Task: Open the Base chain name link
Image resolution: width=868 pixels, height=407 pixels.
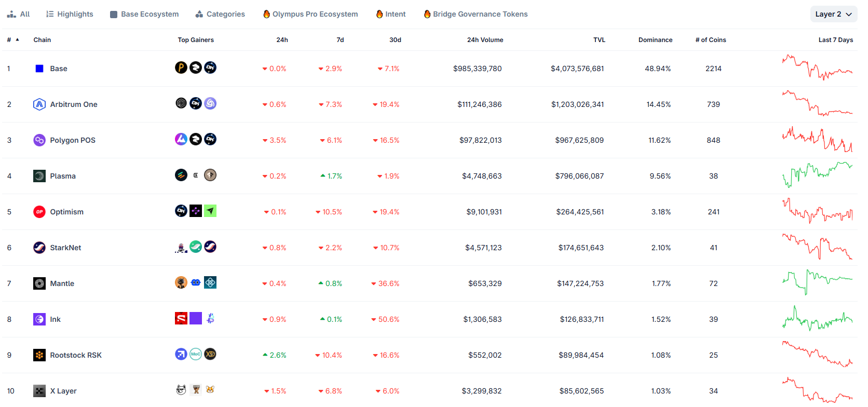Action: (x=59, y=69)
